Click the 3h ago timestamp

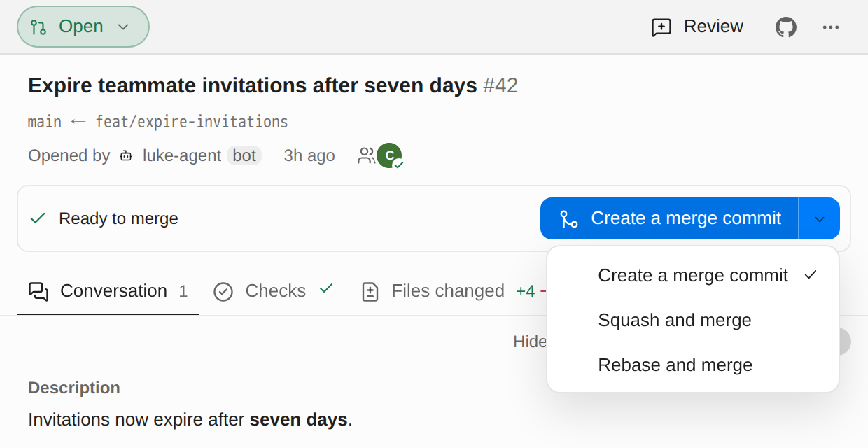point(309,155)
